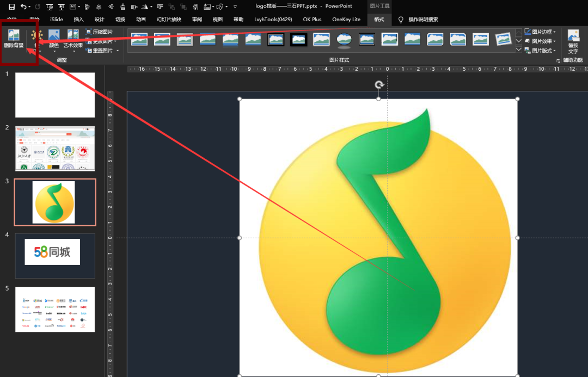Switch to the 插入 (Insert) tab
Screen dimensions: 588x377
tap(79, 20)
